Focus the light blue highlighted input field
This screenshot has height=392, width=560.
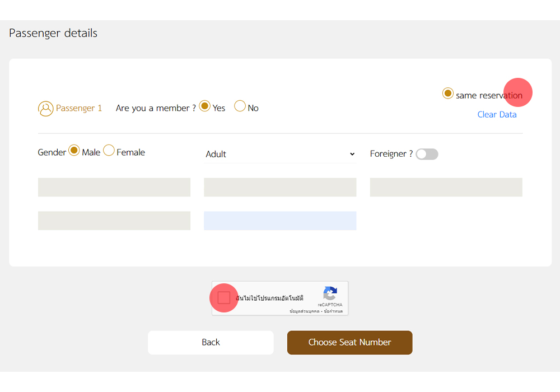point(280,221)
